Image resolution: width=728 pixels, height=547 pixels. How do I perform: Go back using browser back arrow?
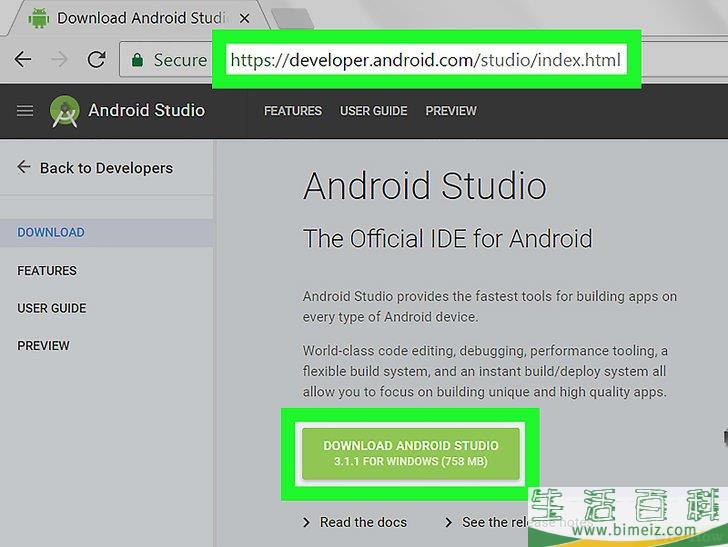click(22, 59)
